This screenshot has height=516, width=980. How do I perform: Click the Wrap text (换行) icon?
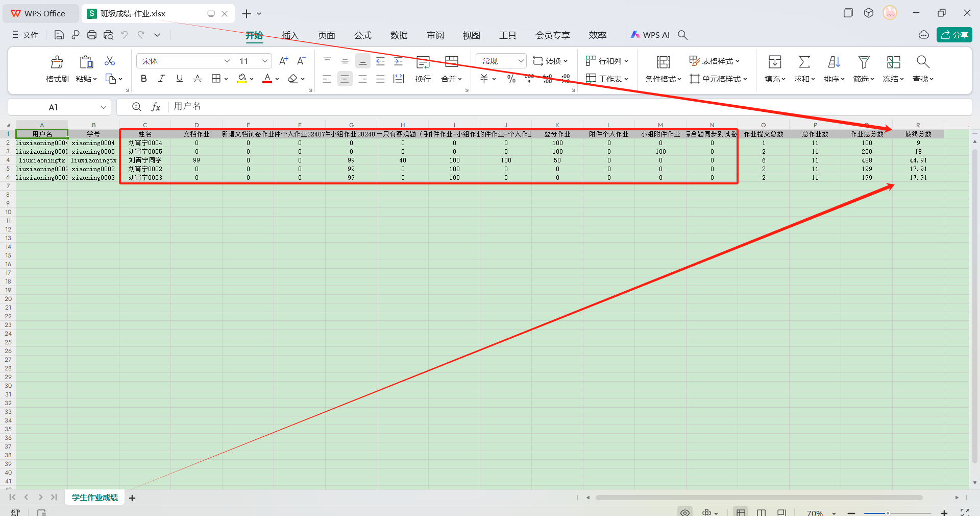click(x=423, y=62)
